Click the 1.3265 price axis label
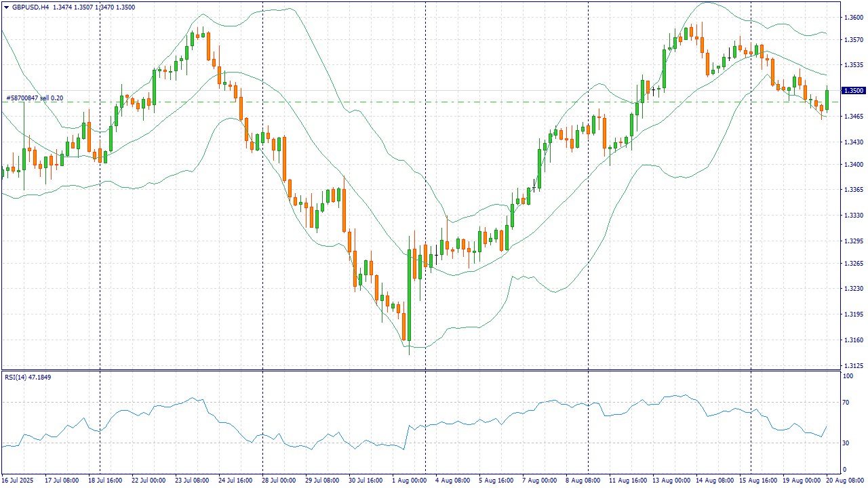The width and height of the screenshot is (868, 488). [x=854, y=264]
